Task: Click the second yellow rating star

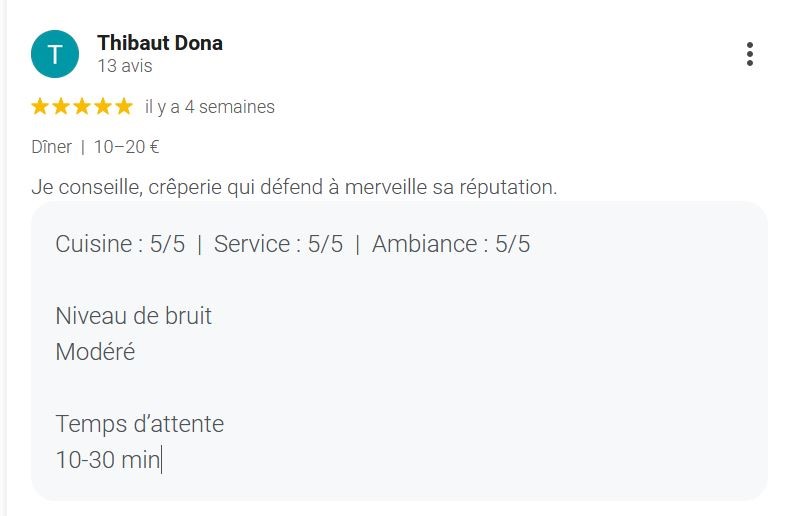Action: pos(61,106)
